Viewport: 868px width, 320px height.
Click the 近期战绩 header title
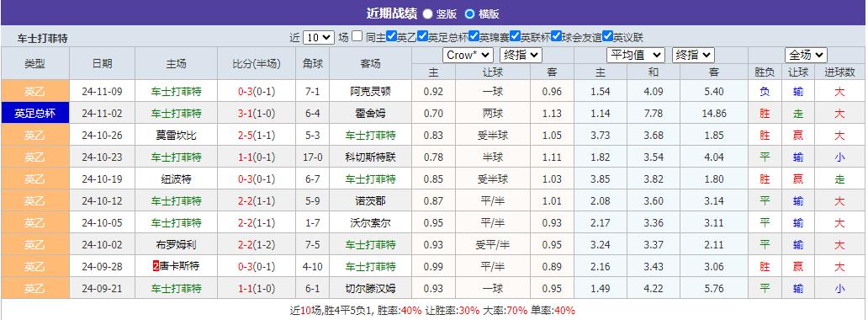(x=391, y=13)
